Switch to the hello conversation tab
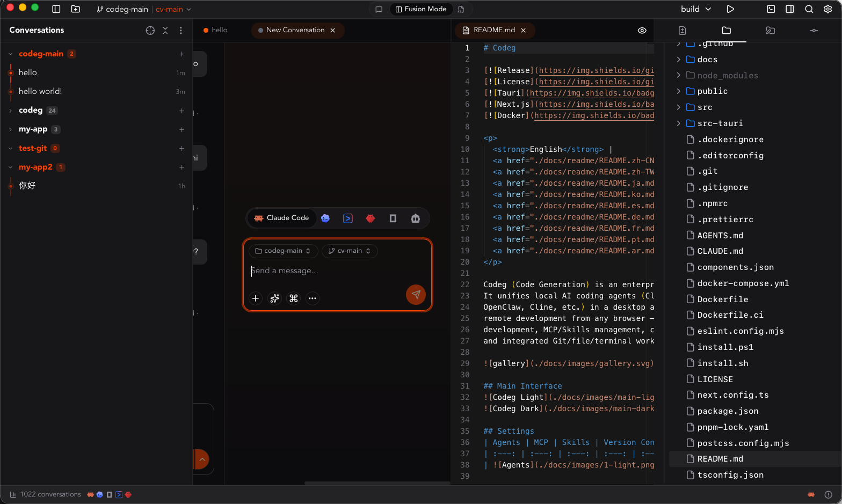Image resolution: width=842 pixels, height=504 pixels. (x=215, y=30)
